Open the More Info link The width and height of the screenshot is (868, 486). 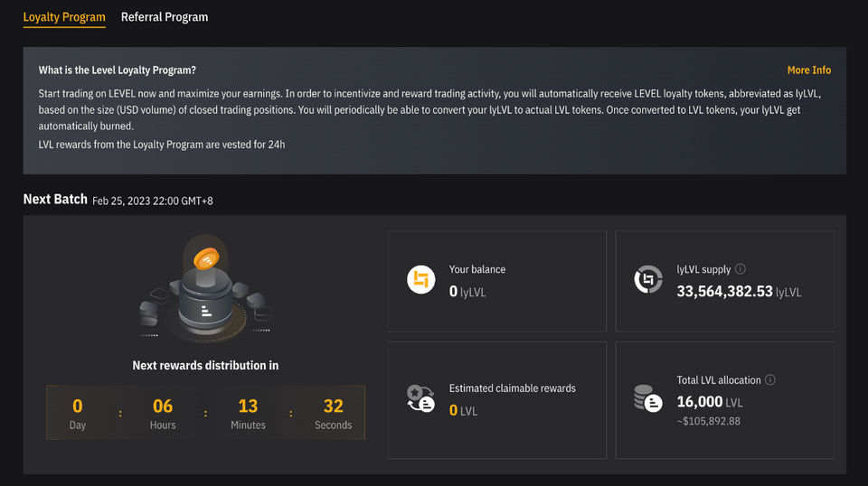point(808,70)
